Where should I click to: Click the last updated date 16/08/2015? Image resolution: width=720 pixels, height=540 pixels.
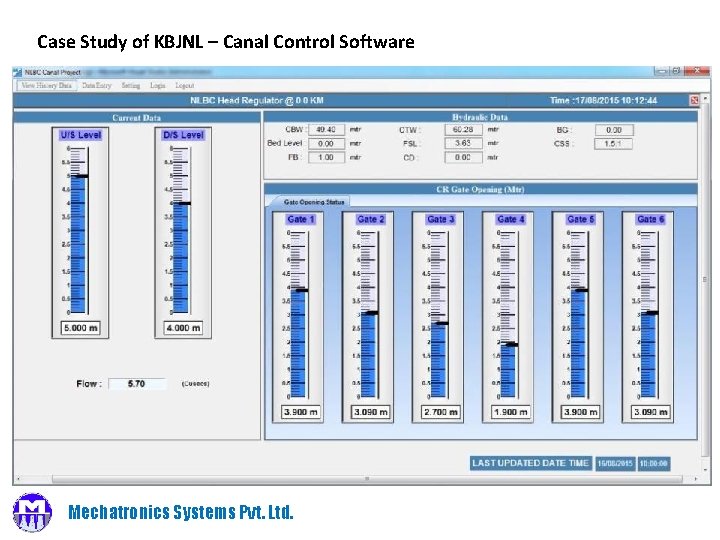coord(615,463)
